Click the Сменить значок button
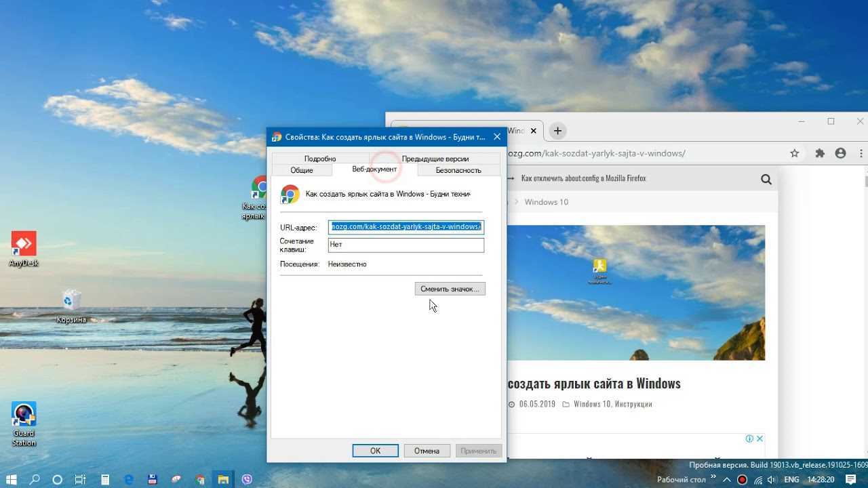868x488 pixels. click(x=450, y=289)
